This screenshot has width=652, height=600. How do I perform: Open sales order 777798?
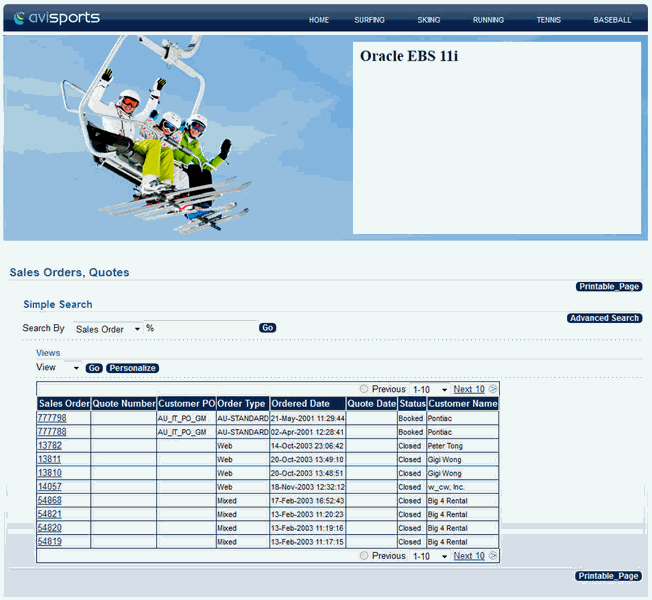point(52,418)
